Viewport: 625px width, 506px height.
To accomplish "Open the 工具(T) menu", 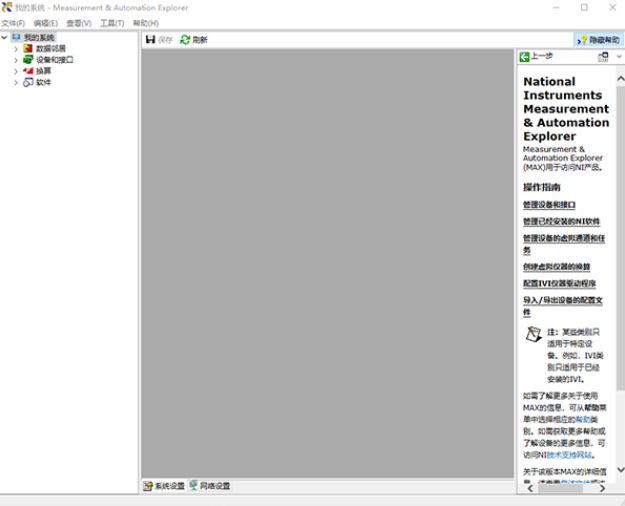I will click(x=112, y=23).
